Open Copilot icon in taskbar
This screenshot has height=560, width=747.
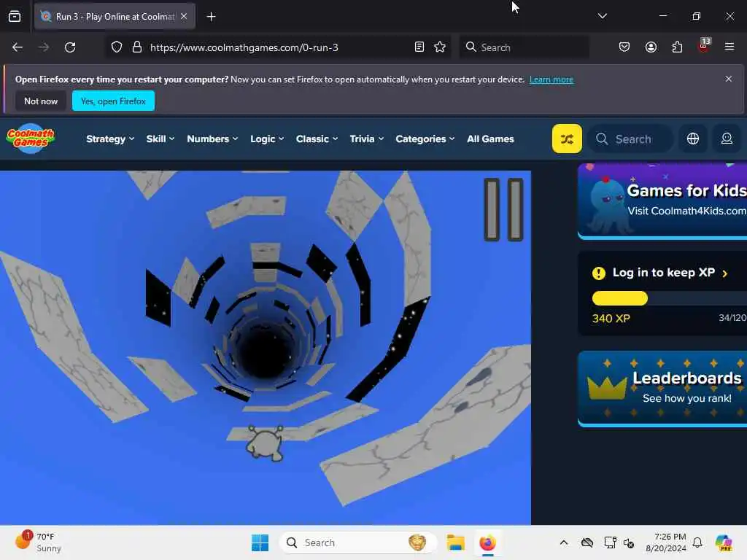(724, 542)
